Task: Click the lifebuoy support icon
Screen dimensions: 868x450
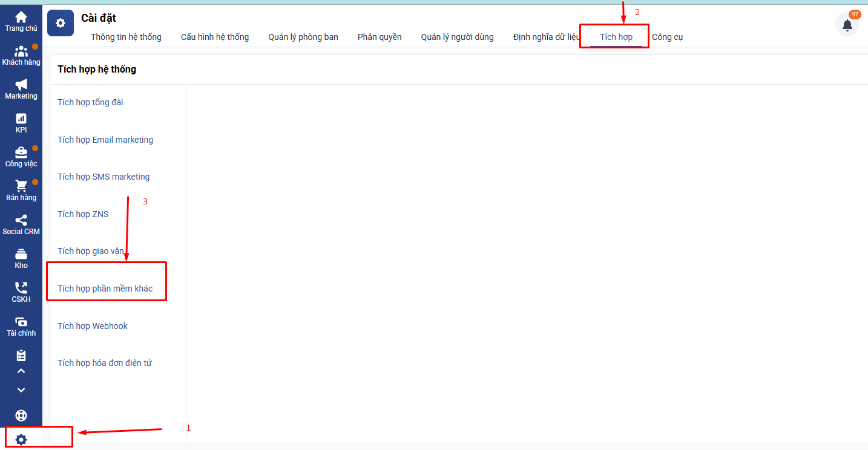Action: pos(21,416)
